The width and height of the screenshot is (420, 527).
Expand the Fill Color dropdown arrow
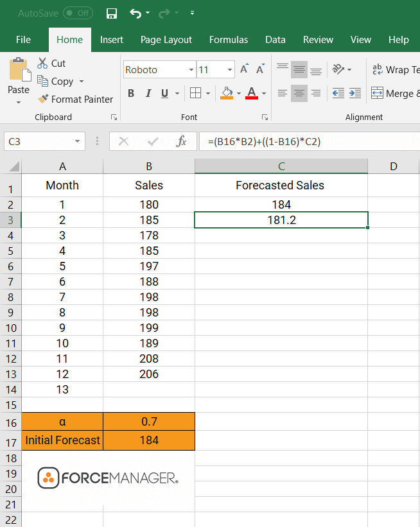pos(239,93)
